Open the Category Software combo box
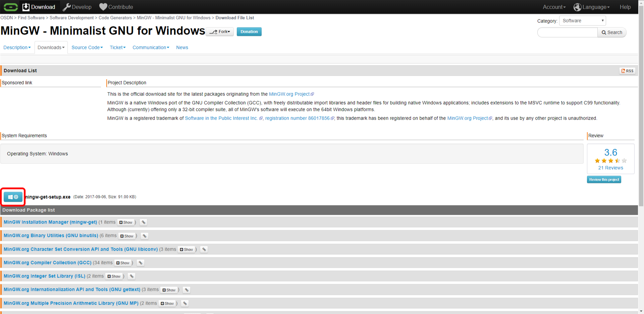The width and height of the screenshot is (644, 314). click(582, 21)
